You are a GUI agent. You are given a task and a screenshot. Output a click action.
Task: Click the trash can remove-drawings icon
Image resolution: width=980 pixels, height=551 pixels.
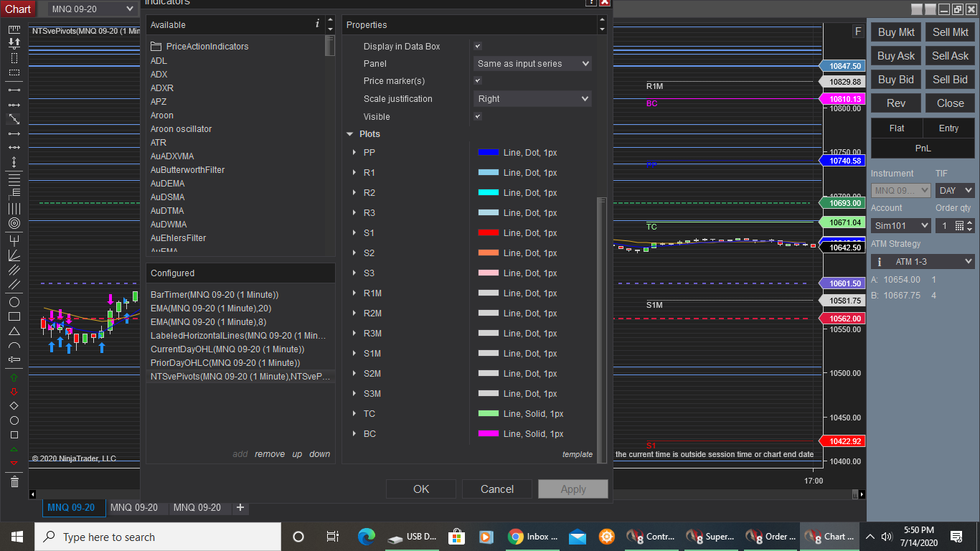tap(14, 481)
